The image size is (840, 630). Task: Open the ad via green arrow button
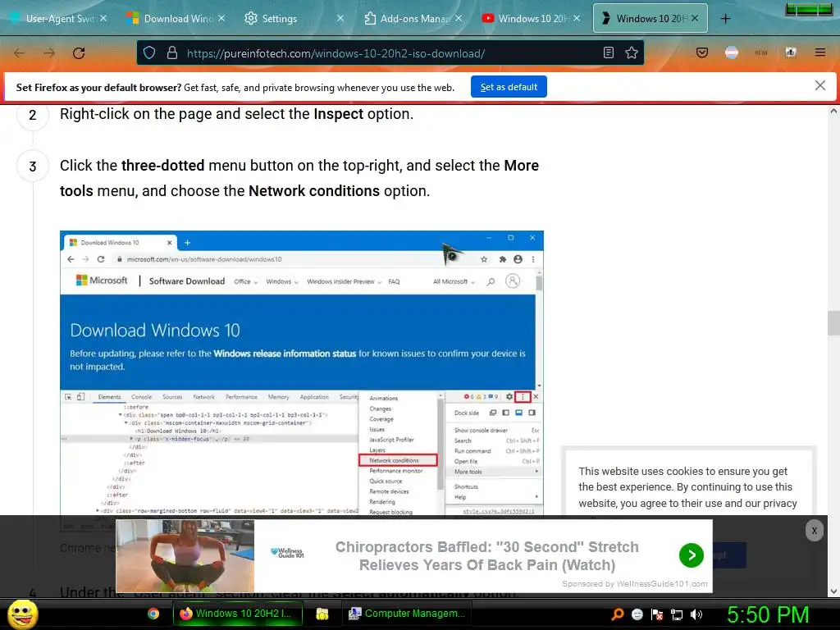(x=691, y=555)
